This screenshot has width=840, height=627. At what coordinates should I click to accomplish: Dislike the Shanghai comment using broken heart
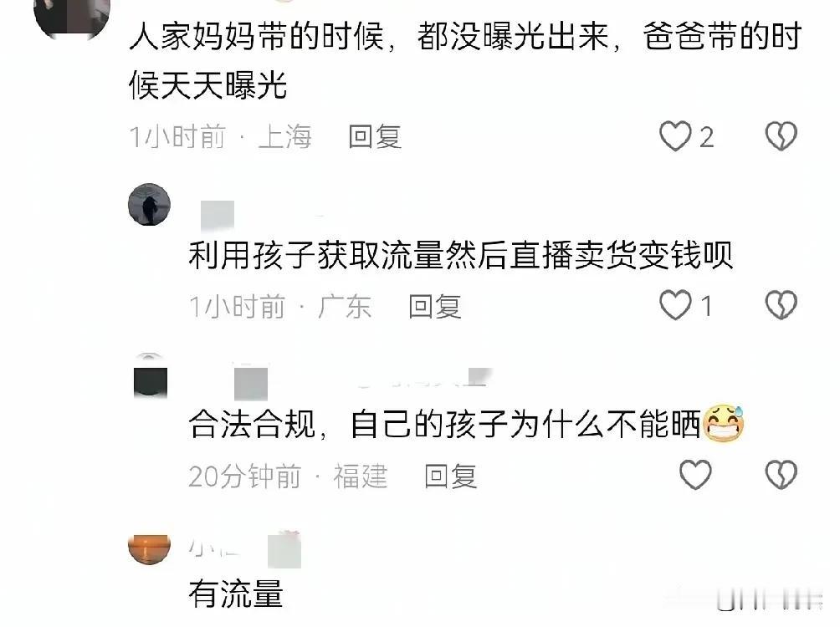(781, 136)
